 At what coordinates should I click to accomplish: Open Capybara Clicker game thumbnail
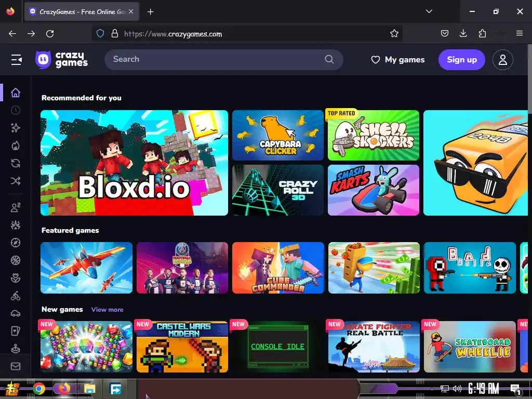click(278, 136)
